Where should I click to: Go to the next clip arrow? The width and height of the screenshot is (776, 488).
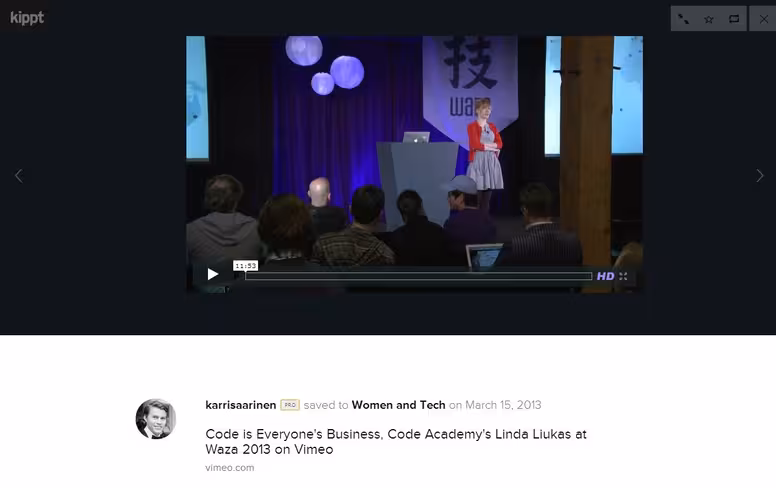coord(760,176)
